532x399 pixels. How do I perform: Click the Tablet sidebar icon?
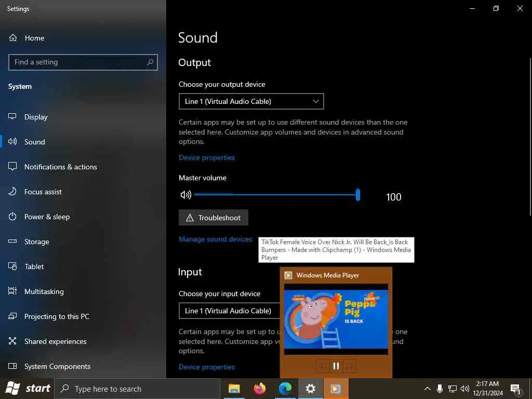(x=12, y=267)
